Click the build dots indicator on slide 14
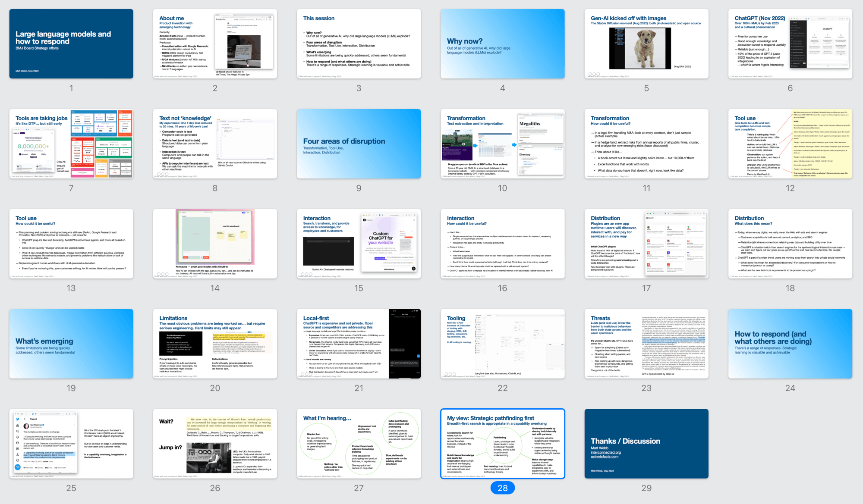Image resolution: width=863 pixels, height=504 pixels. [163, 274]
